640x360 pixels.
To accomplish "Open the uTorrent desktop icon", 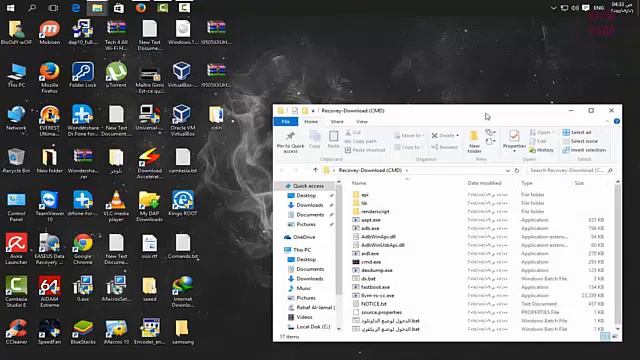I will pyautogui.click(x=116, y=75).
